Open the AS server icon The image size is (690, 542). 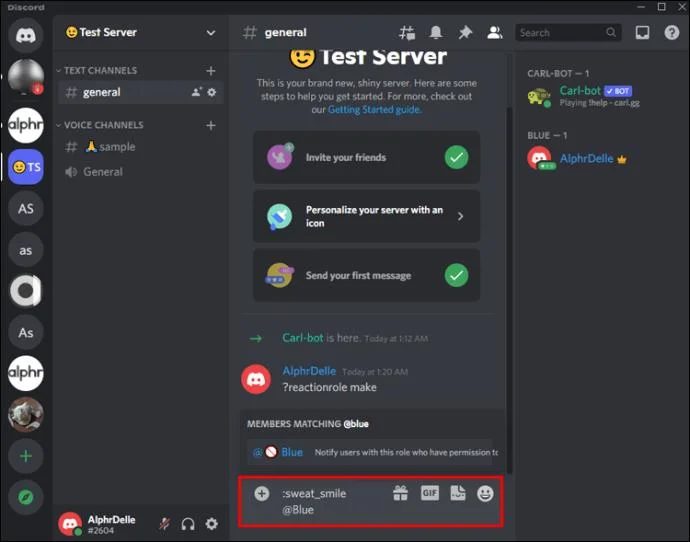(x=26, y=209)
